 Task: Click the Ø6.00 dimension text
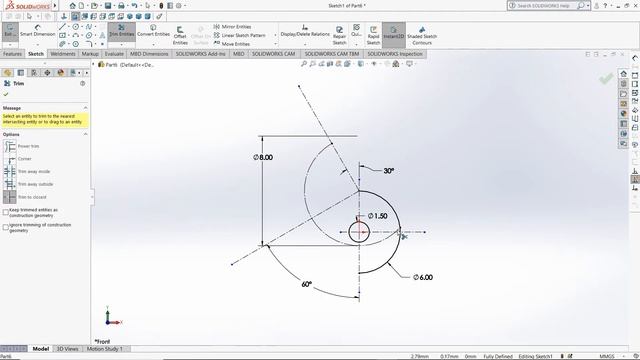pyautogui.click(x=423, y=278)
